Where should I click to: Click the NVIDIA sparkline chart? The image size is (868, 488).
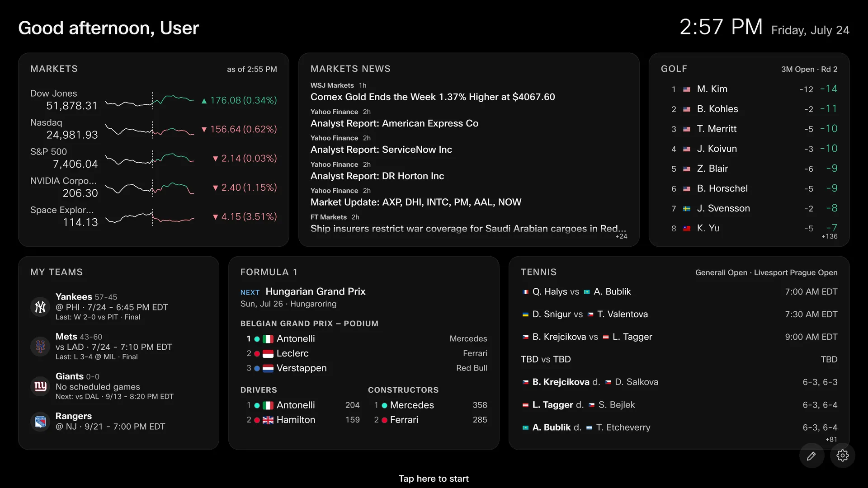[x=150, y=188]
